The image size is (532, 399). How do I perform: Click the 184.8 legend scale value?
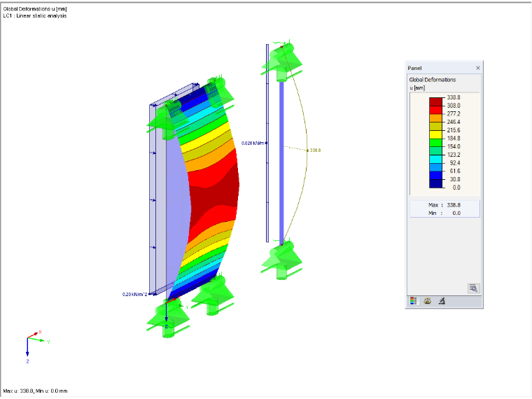click(454, 138)
